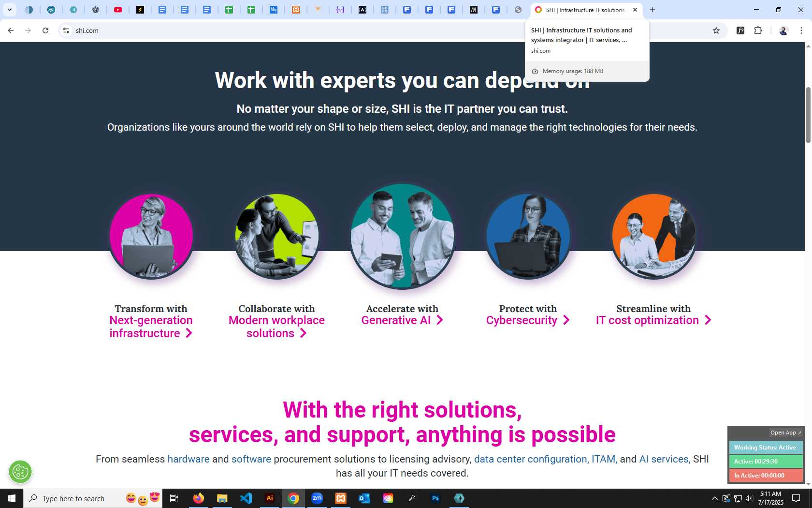The height and width of the screenshot is (508, 812).
Task: Switch to the REPO favicon tab
Action: [385, 10]
